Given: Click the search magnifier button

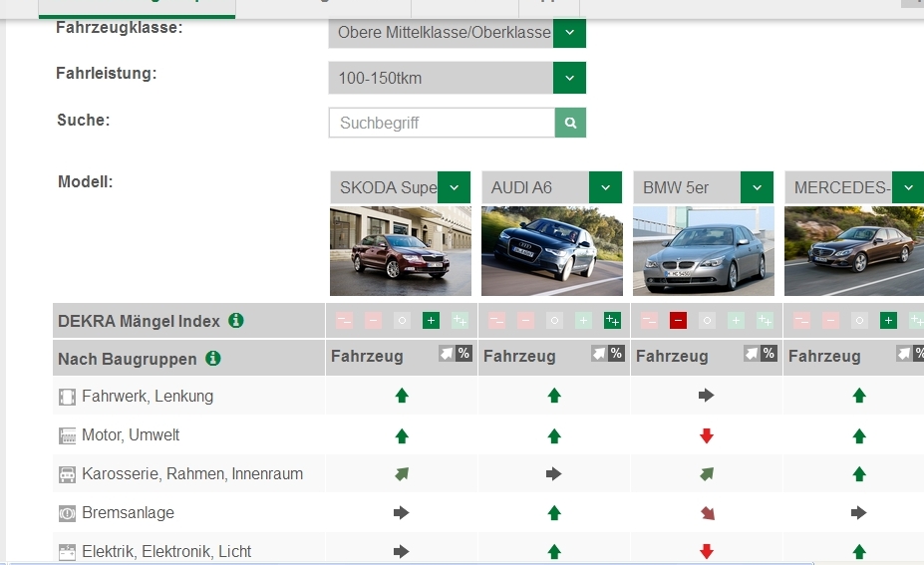Looking at the screenshot, I should click(570, 123).
